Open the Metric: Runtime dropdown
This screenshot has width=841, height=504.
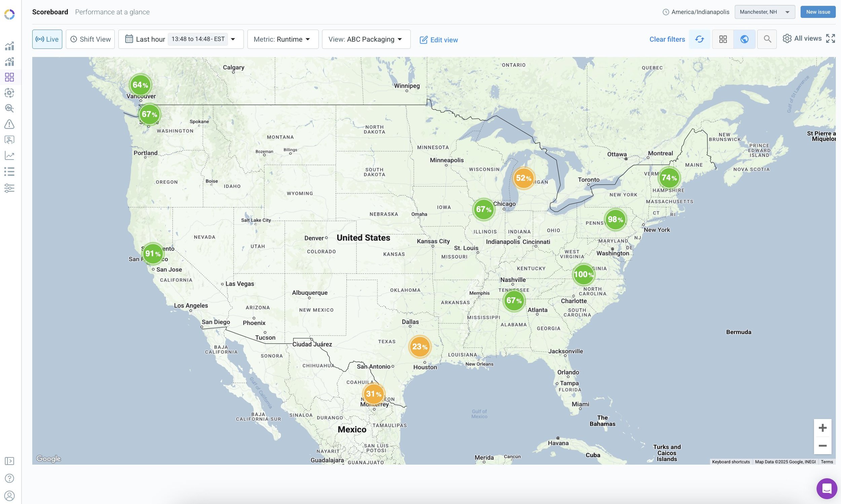point(283,39)
